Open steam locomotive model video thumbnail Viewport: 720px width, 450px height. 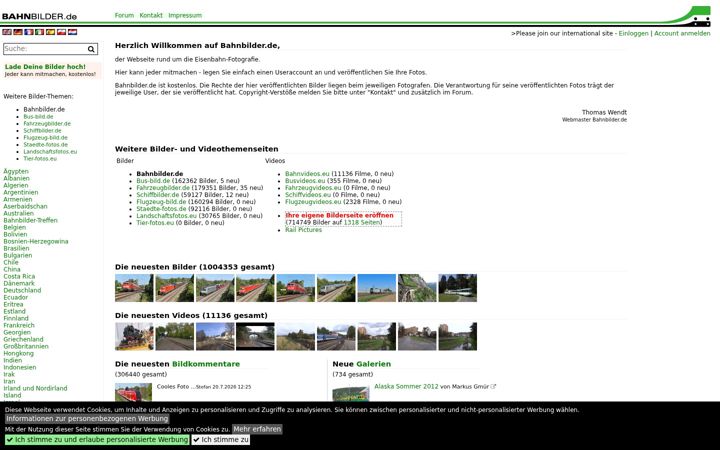(x=134, y=337)
